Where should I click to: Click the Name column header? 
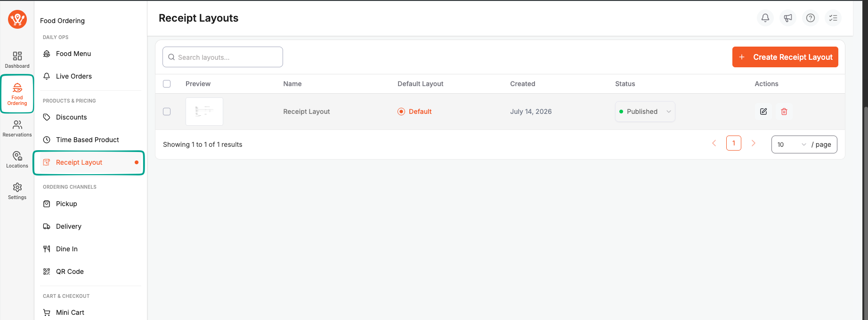(292, 84)
